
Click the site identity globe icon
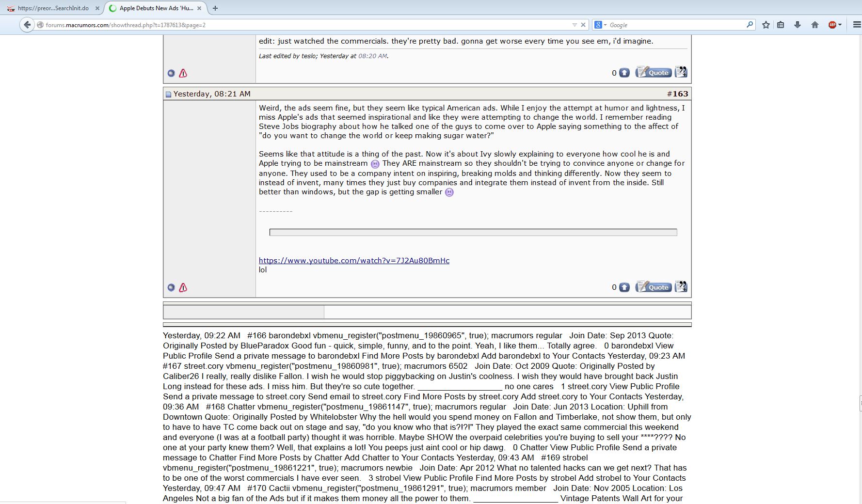41,25
